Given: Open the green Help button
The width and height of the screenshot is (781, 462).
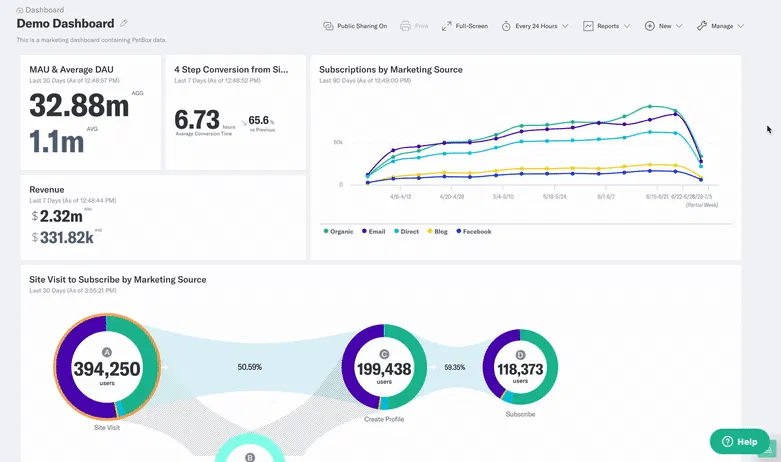Looking at the screenshot, I should coord(740,441).
